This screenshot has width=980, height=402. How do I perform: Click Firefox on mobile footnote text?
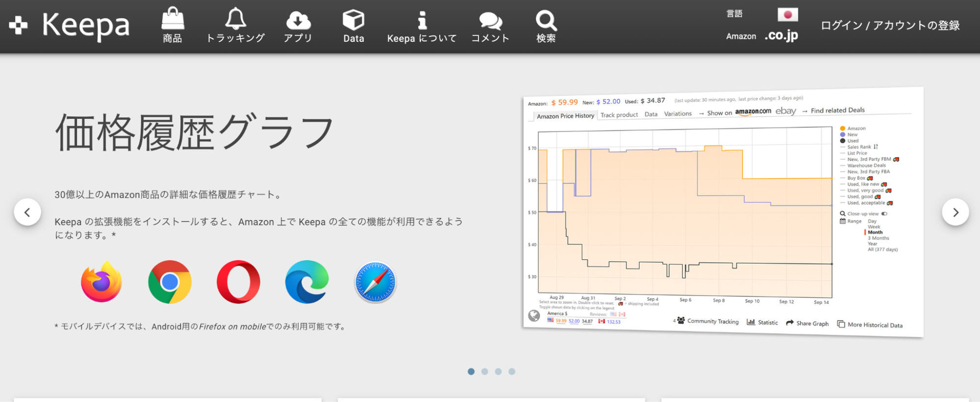tap(232, 326)
